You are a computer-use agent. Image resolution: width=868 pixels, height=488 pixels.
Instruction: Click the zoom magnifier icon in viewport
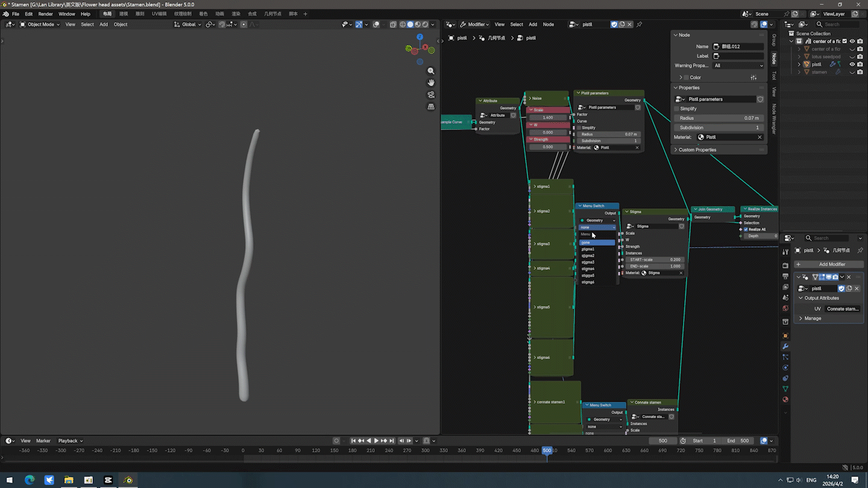click(x=431, y=71)
